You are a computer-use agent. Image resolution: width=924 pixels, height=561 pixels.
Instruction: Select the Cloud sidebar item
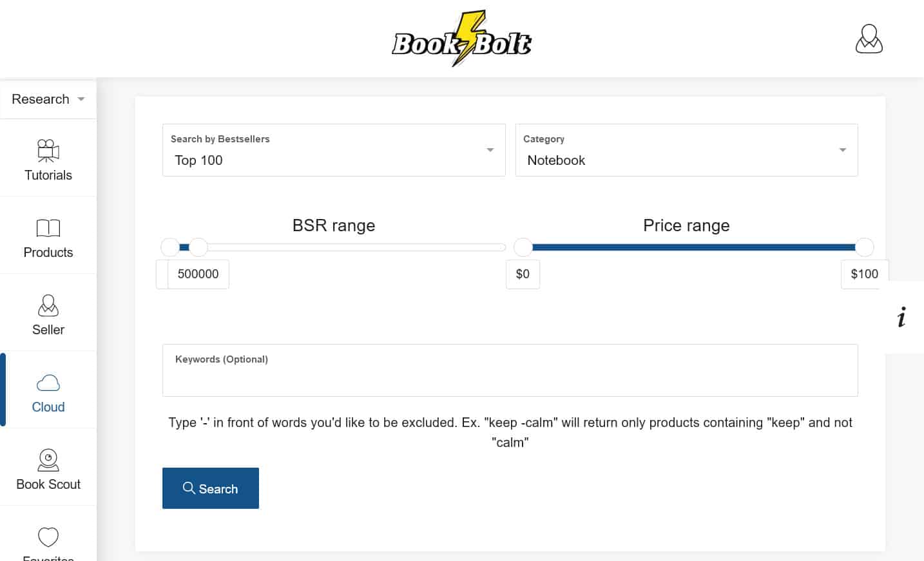pyautogui.click(x=48, y=391)
